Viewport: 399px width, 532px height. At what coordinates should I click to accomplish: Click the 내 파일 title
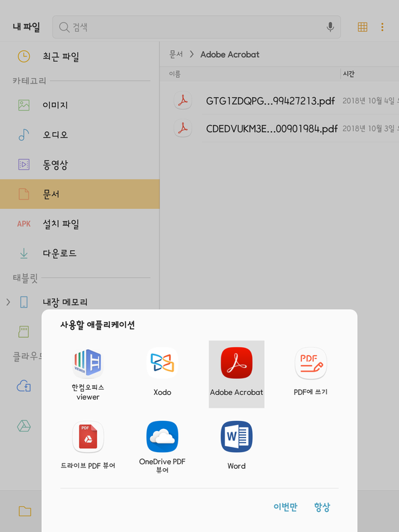tap(27, 27)
